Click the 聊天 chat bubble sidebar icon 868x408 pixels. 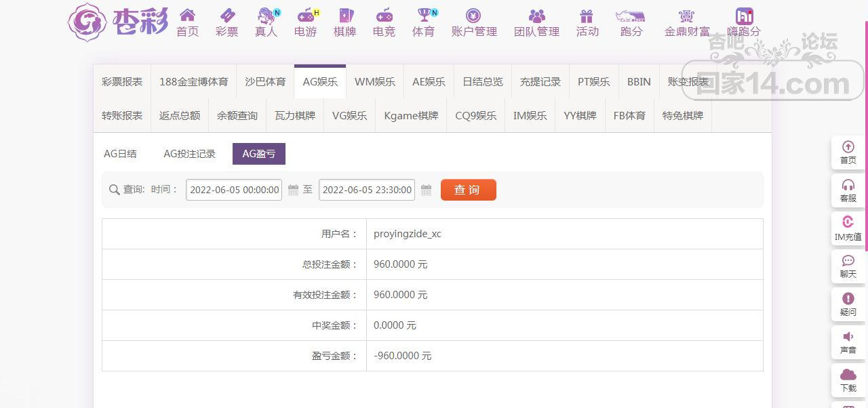pyautogui.click(x=848, y=261)
